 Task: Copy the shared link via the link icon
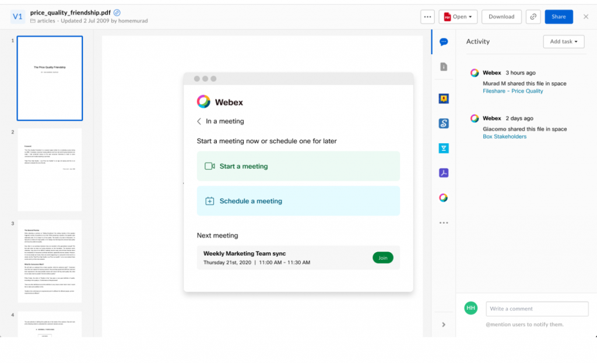click(x=533, y=16)
